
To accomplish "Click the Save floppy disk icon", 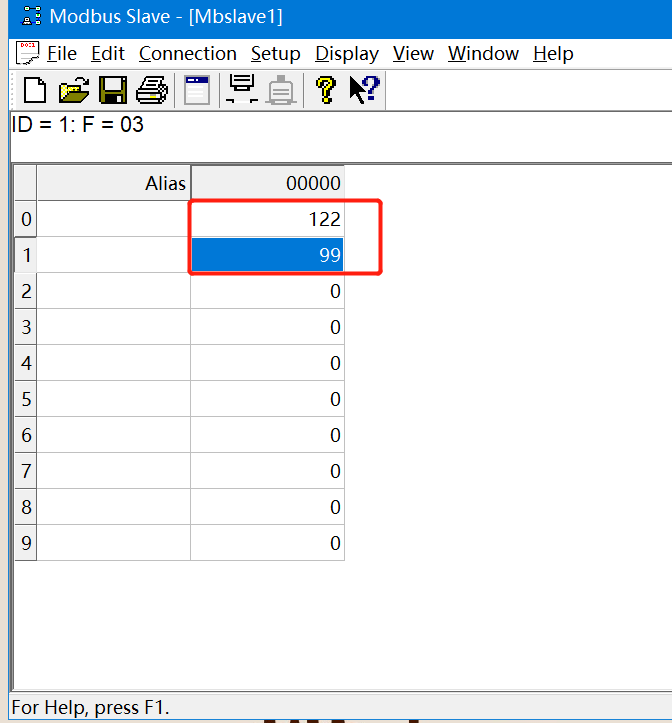I will [x=112, y=91].
